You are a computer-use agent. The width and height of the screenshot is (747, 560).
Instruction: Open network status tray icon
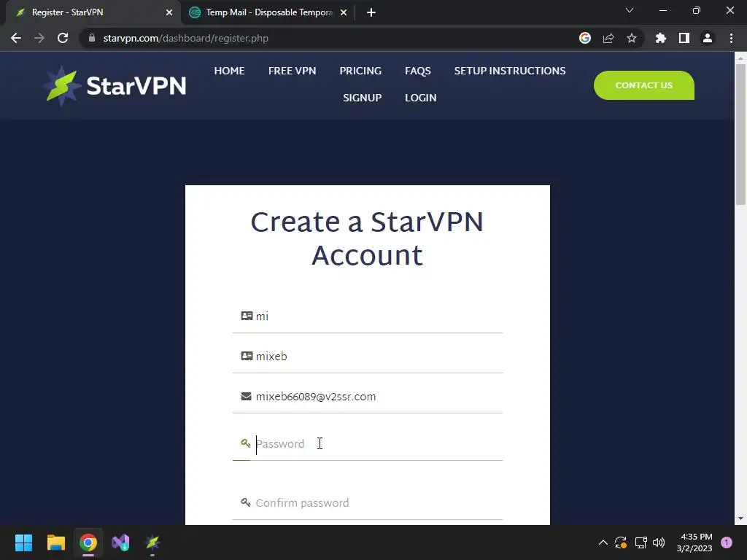tap(640, 542)
